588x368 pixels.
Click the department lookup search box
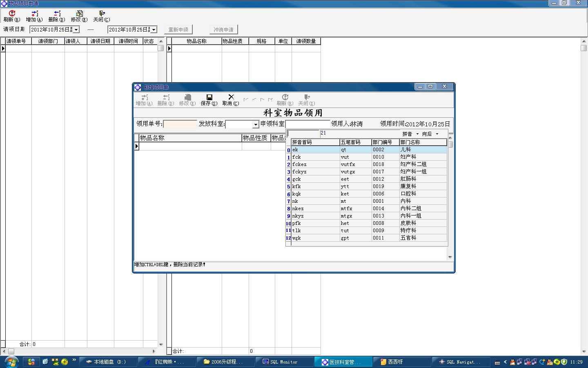tap(303, 134)
